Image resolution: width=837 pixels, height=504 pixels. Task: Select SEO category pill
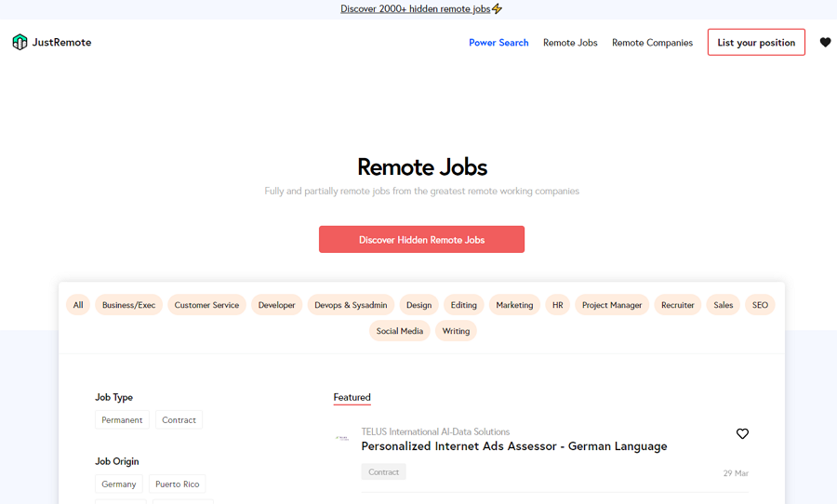click(x=760, y=305)
